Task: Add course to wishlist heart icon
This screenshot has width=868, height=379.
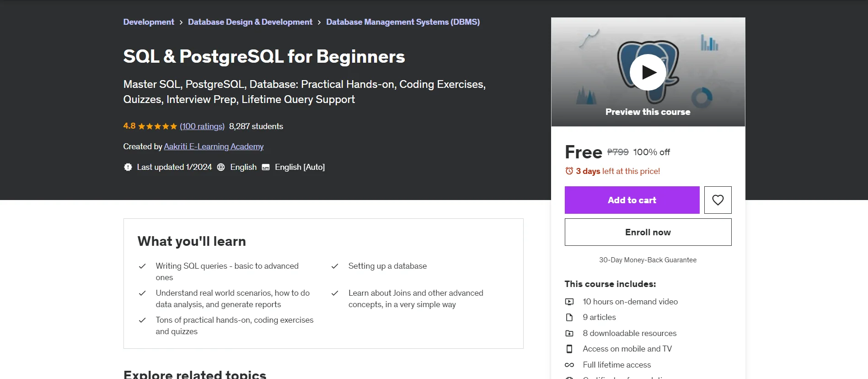Action: click(718, 200)
